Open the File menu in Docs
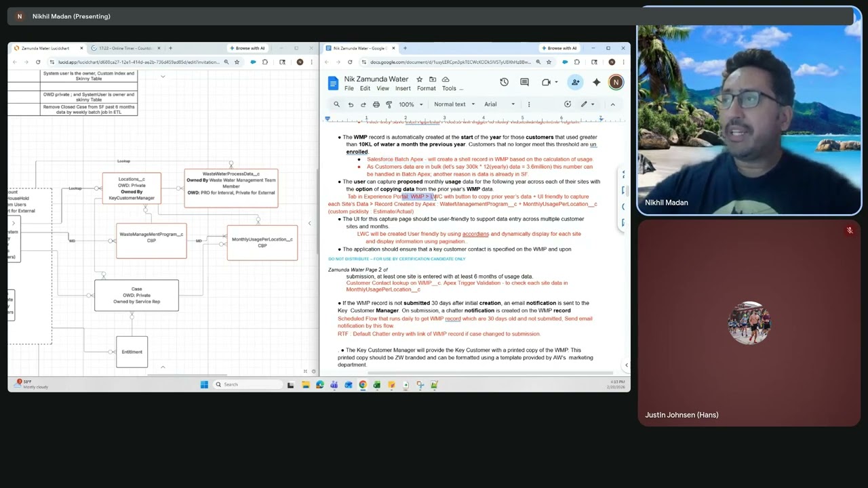 coord(349,89)
